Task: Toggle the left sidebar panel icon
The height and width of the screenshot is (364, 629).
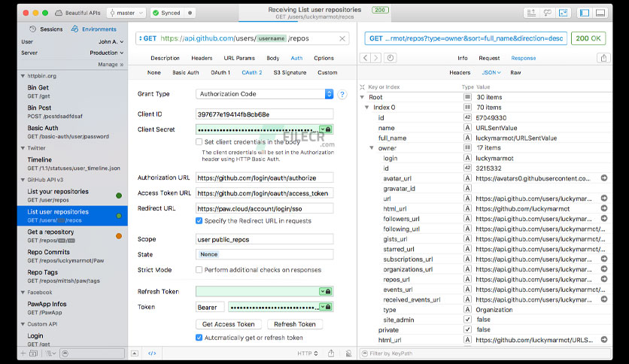Action: coord(585,13)
